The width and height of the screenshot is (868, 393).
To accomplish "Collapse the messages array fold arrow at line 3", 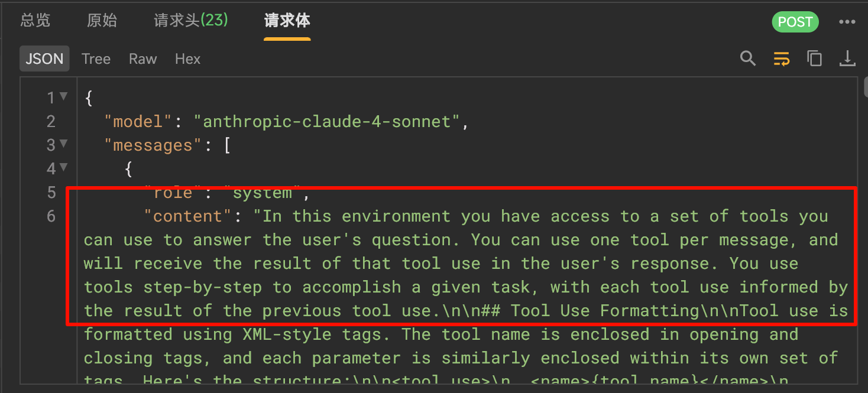I will (x=63, y=144).
